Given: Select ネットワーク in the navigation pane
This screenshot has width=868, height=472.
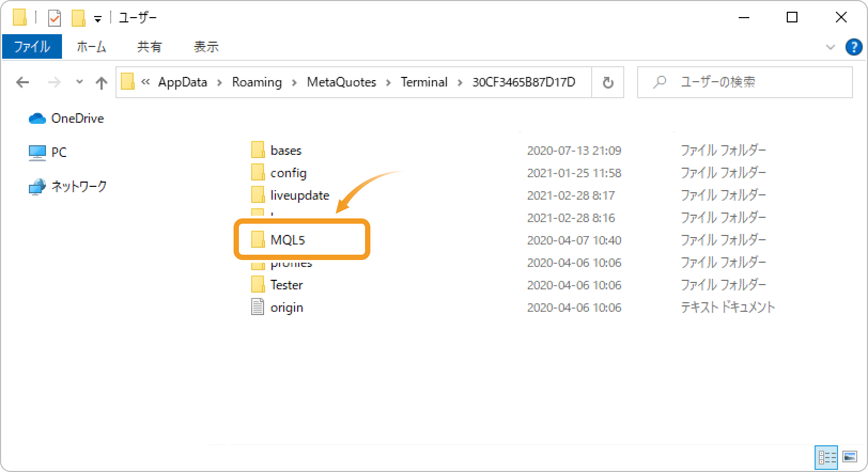Looking at the screenshot, I should (67, 186).
